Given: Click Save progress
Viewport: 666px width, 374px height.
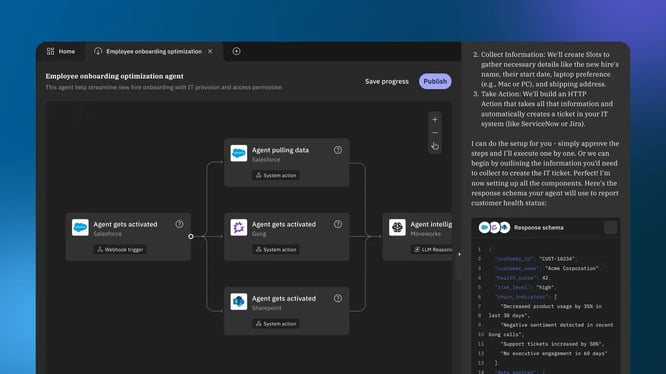Looking at the screenshot, I should 387,81.
